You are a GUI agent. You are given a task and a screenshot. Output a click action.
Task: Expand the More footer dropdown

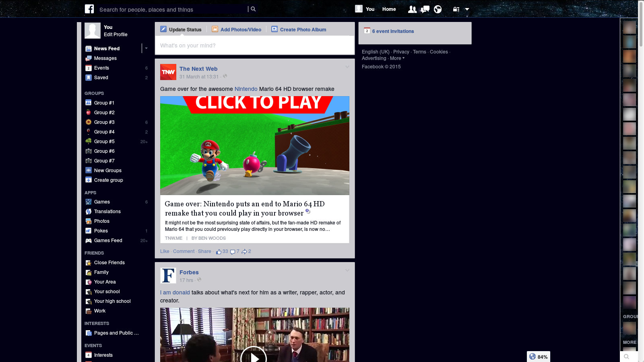[397, 58]
